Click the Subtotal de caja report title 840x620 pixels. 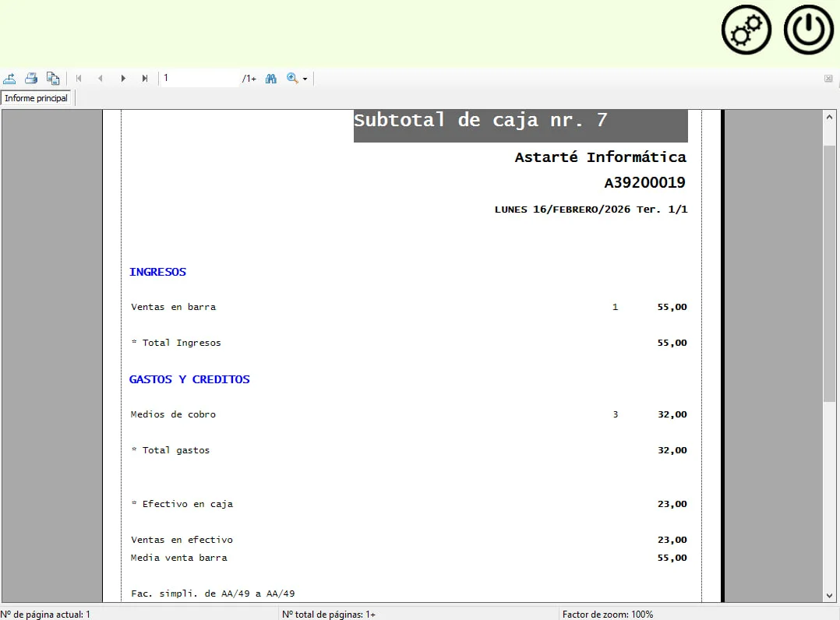pos(521,121)
